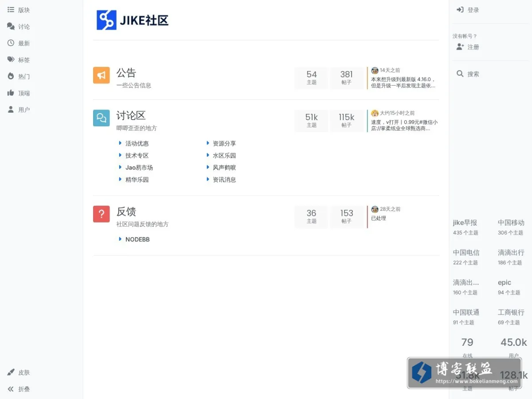Open the 讨论区 category title
The height and width of the screenshot is (399, 532).
(131, 116)
